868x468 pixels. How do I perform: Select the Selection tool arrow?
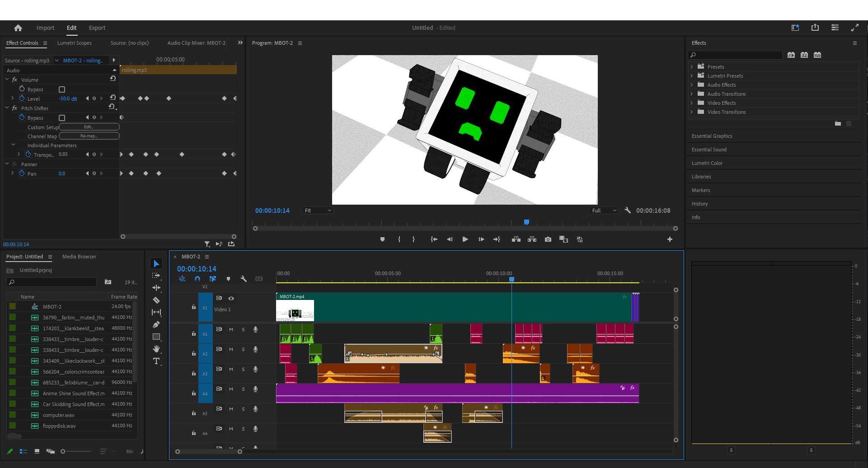click(x=156, y=264)
